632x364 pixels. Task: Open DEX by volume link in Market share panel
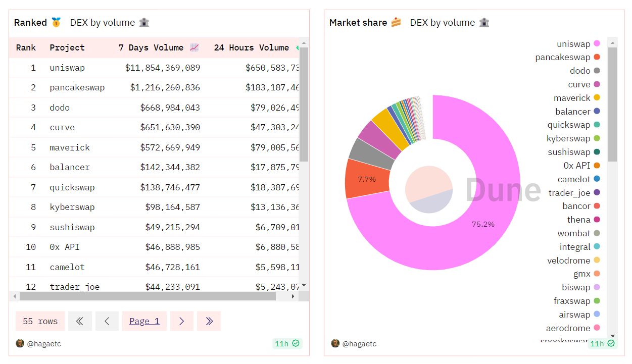(443, 22)
